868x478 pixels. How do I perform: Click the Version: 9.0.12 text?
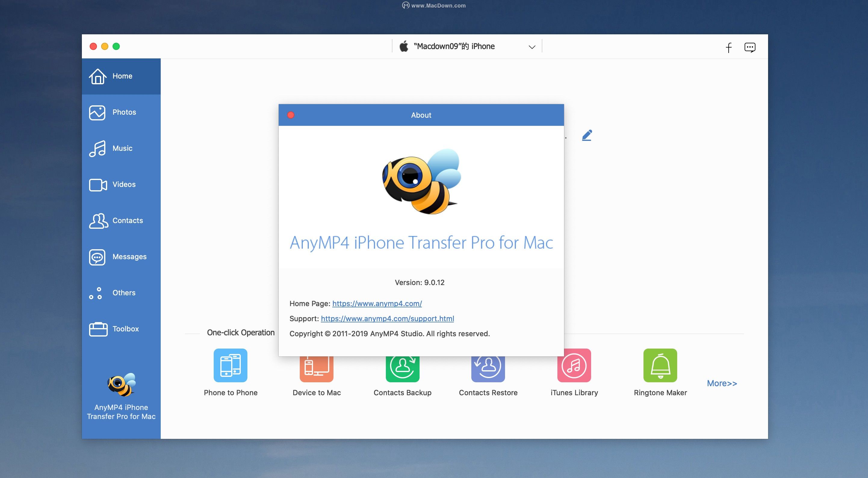click(x=420, y=282)
